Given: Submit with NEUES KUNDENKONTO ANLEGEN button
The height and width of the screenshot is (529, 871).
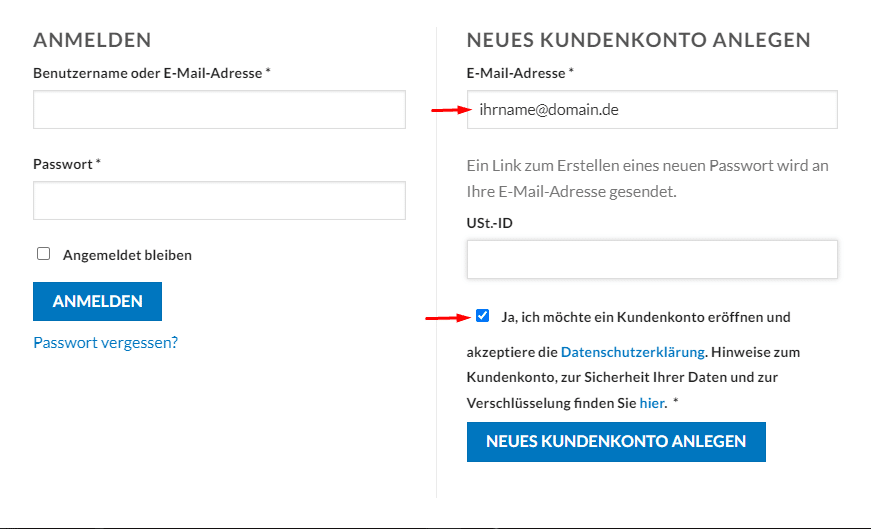Looking at the screenshot, I should (x=616, y=442).
